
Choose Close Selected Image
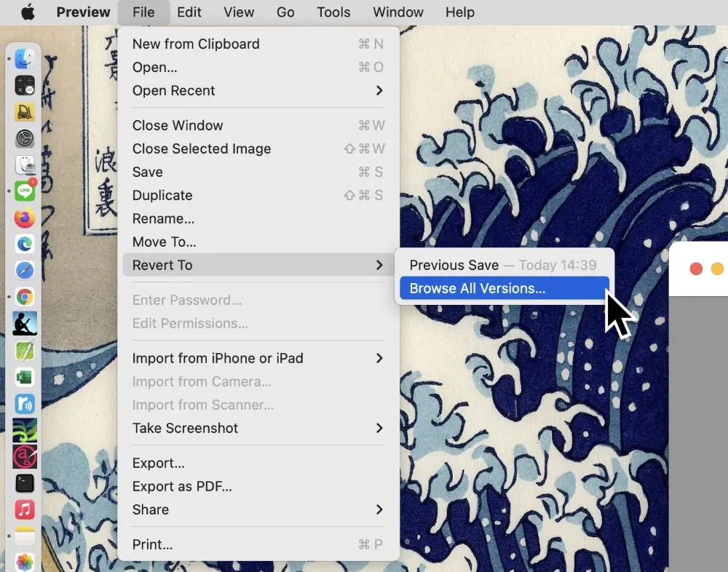tap(258, 148)
